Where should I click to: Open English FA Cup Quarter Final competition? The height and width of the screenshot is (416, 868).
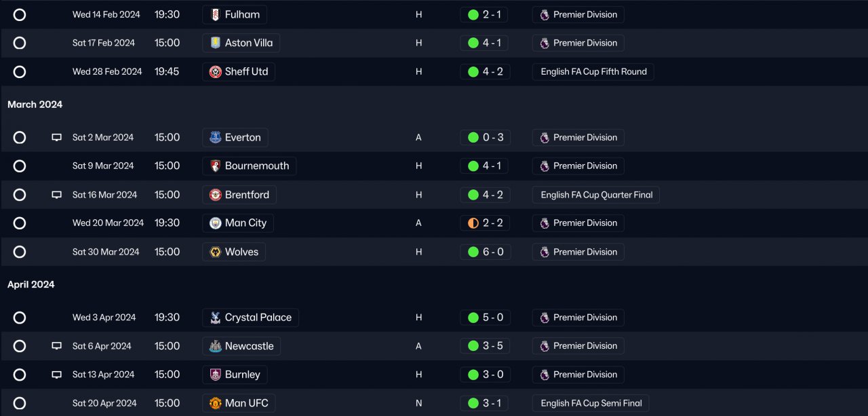tap(596, 195)
